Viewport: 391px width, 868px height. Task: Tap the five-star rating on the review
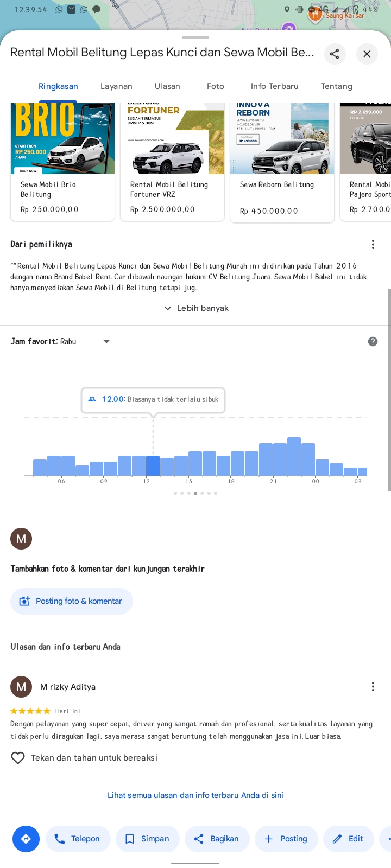point(30,711)
